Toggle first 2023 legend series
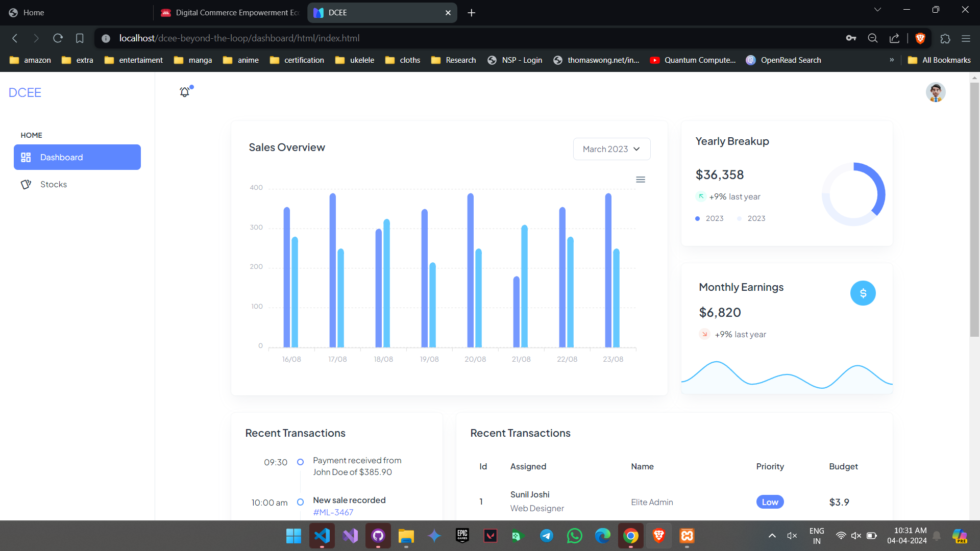The height and width of the screenshot is (551, 980). pyautogui.click(x=709, y=218)
